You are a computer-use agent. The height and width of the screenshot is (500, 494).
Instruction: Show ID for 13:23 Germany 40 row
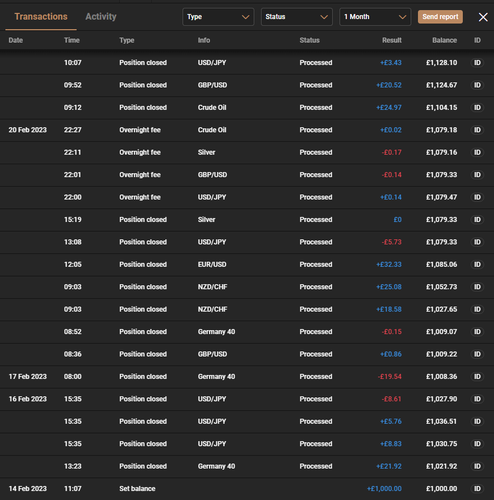point(477,466)
